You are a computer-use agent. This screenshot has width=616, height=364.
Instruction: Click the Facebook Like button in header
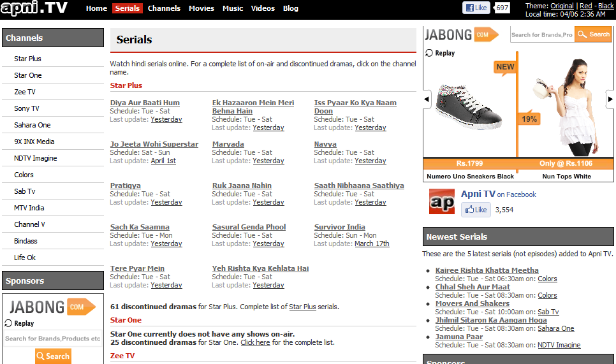[x=476, y=8]
